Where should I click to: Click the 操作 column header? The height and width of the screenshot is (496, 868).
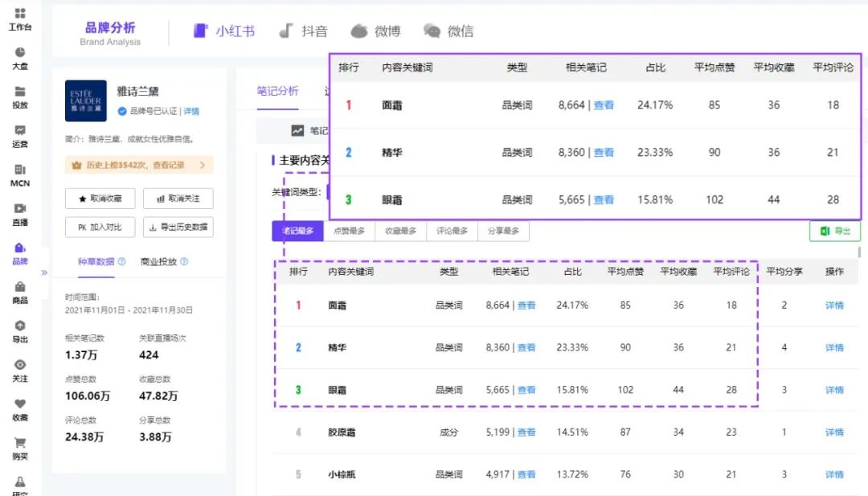coord(834,271)
